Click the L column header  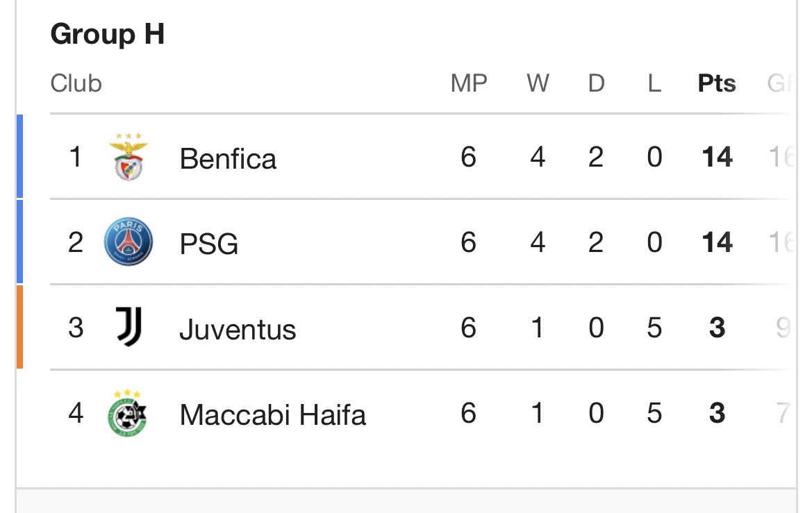coord(654,83)
